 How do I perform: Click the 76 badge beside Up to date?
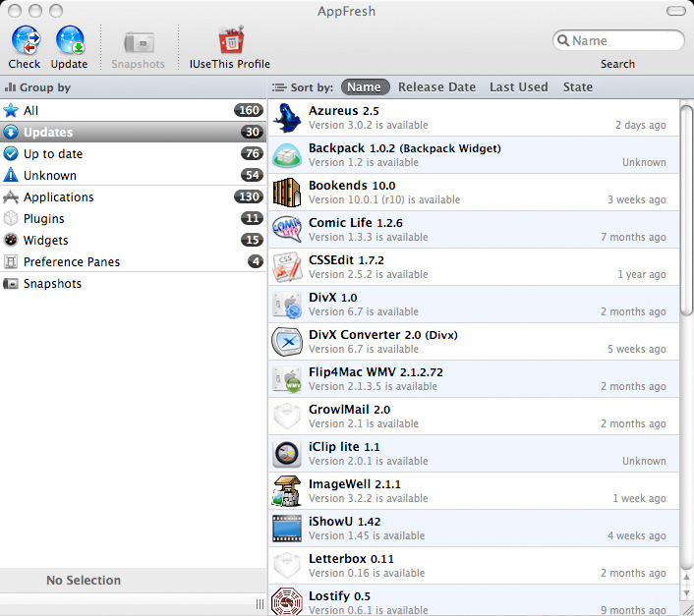(x=253, y=153)
